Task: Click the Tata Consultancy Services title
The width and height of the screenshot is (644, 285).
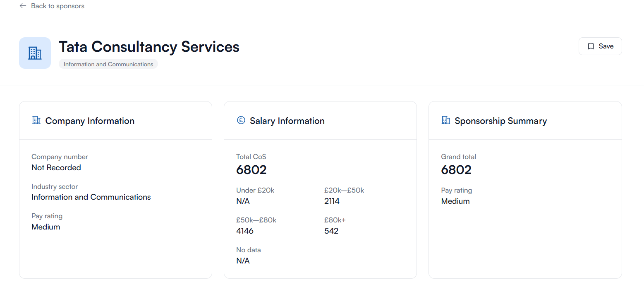Action: coord(149,47)
